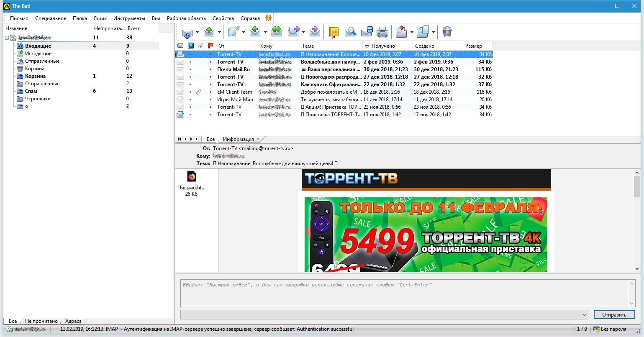
Task: Sort messages by Получено column
Action: (387, 46)
